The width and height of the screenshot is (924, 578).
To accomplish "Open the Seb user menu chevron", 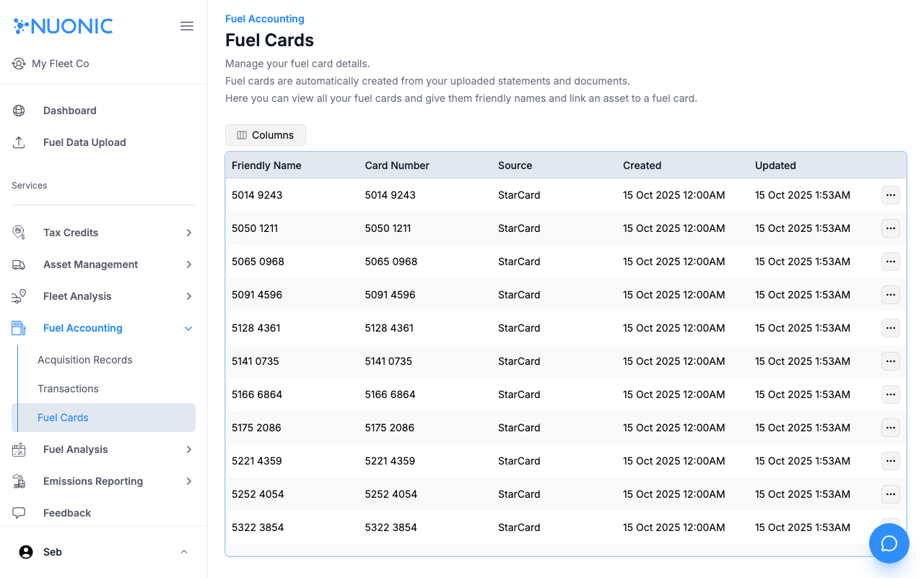I will click(x=184, y=552).
